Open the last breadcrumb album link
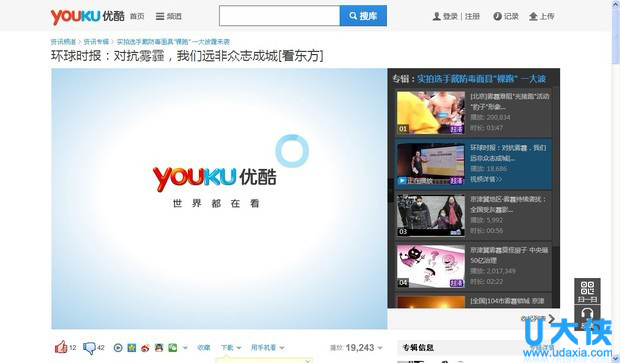620x363 pixels. click(173, 42)
